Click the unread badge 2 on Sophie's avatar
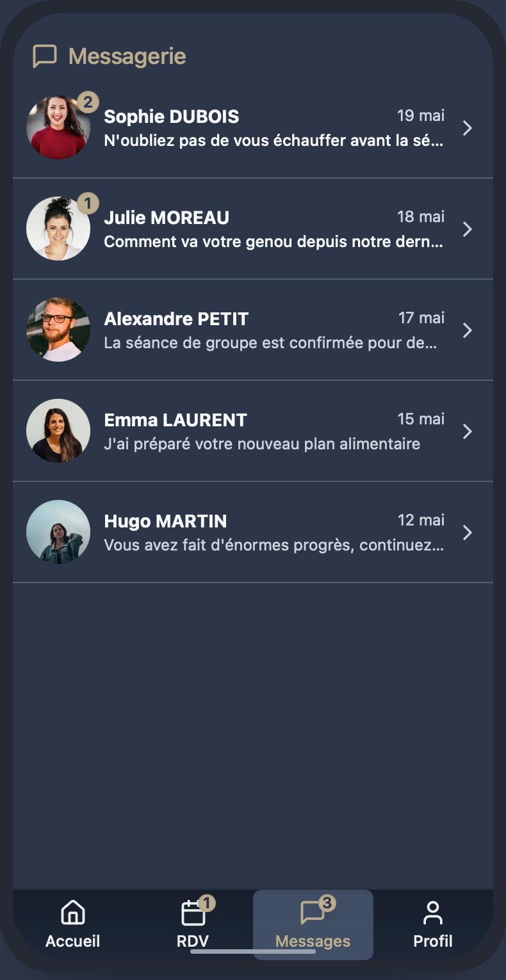Image resolution: width=506 pixels, height=980 pixels. tap(88, 102)
